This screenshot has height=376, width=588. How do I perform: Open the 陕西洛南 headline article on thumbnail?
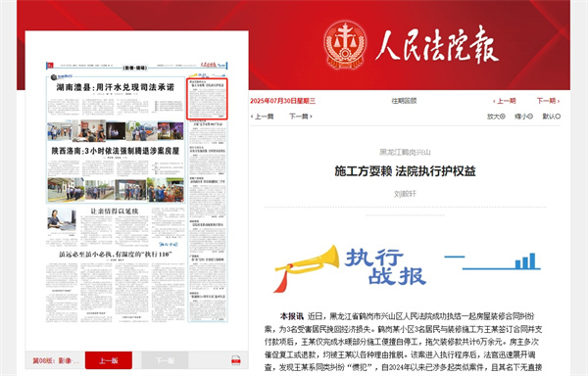coord(116,151)
